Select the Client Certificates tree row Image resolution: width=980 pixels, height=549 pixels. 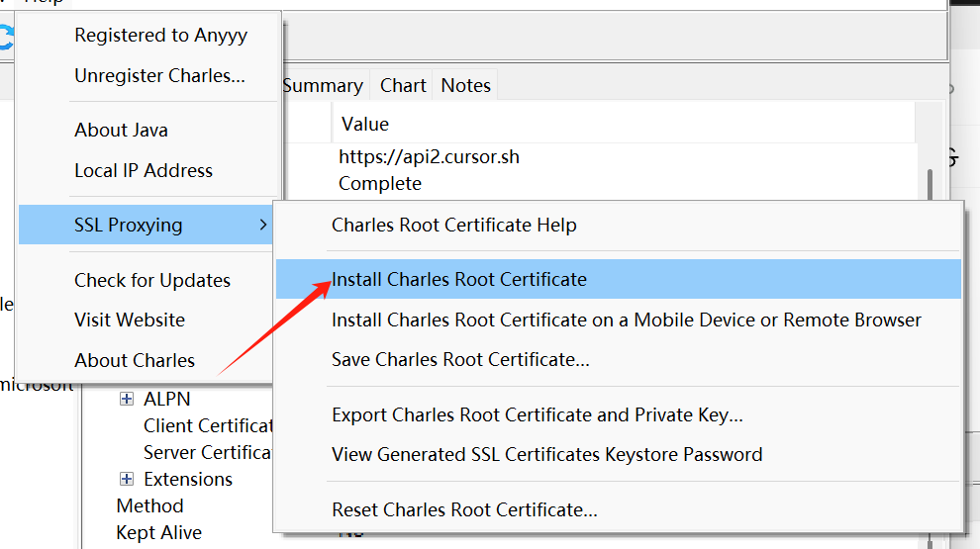[208, 425]
